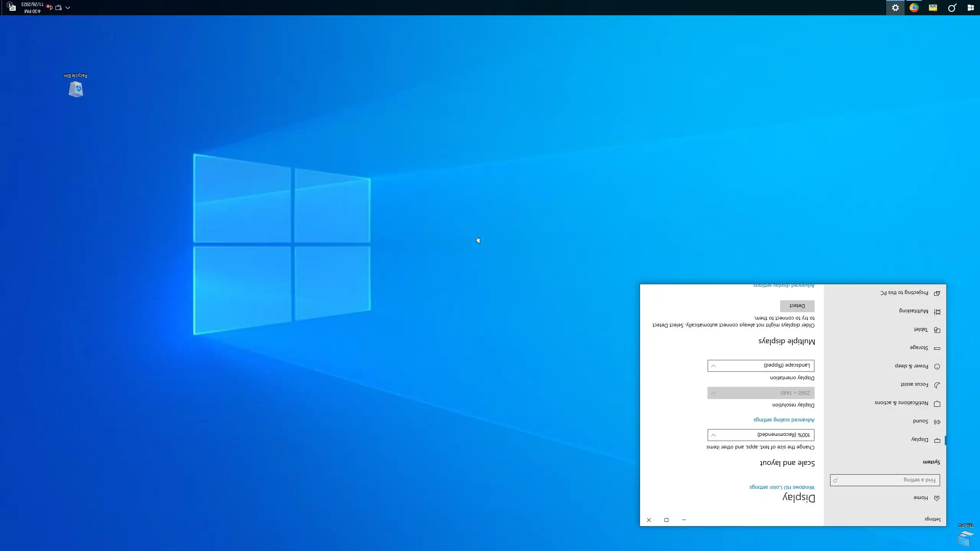Go to Power & sleep settings
Screen dimensions: 980x551
(x=911, y=366)
